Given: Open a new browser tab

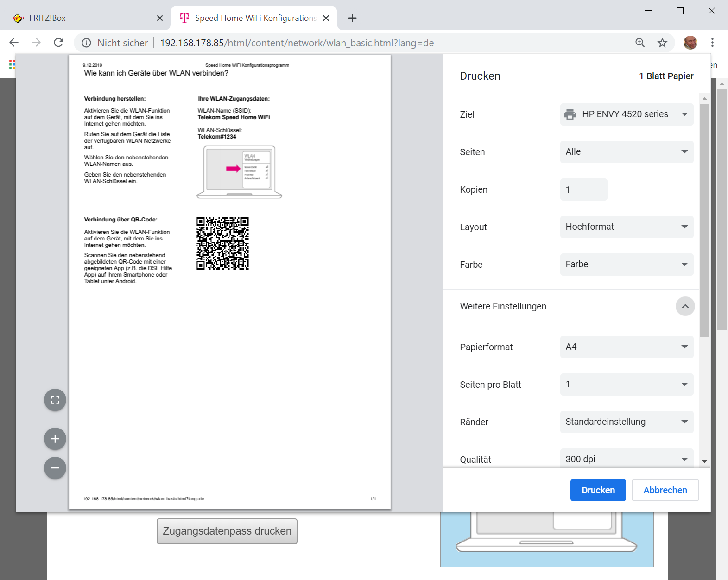Looking at the screenshot, I should 352,18.
